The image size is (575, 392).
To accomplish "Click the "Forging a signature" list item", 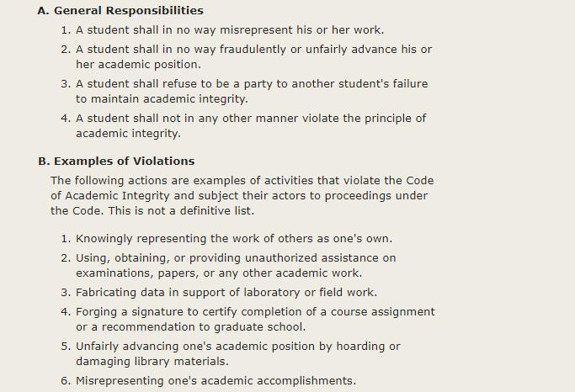I will coord(254,312).
